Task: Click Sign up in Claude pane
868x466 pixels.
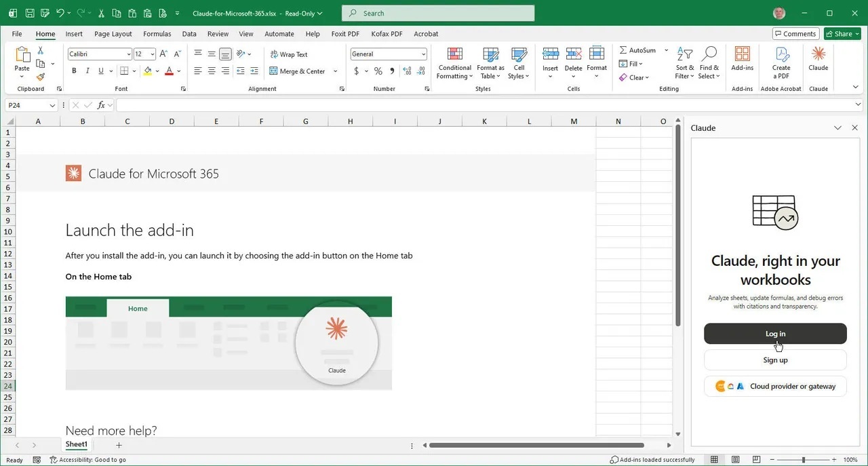Action: click(775, 360)
